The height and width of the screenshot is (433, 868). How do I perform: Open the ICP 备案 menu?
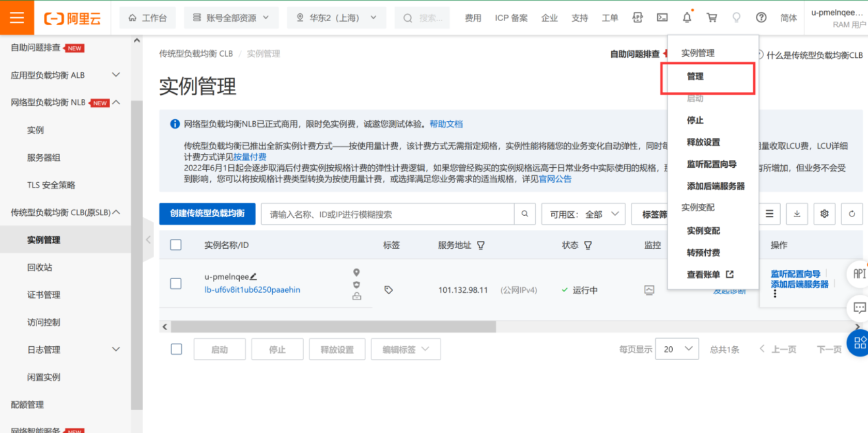(x=512, y=18)
